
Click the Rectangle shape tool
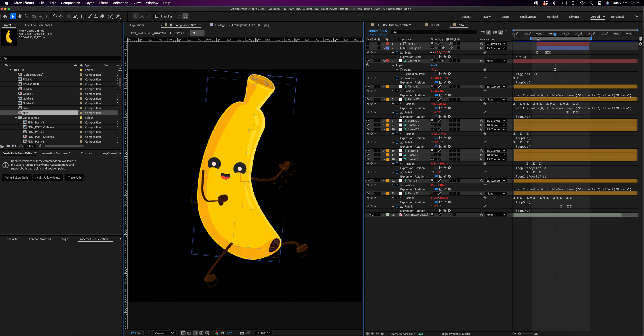[69, 16]
